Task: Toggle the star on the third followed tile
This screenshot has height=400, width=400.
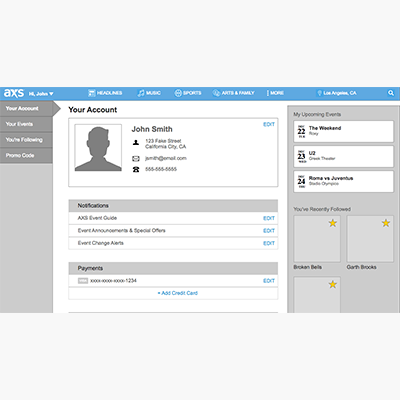Action: point(333,284)
